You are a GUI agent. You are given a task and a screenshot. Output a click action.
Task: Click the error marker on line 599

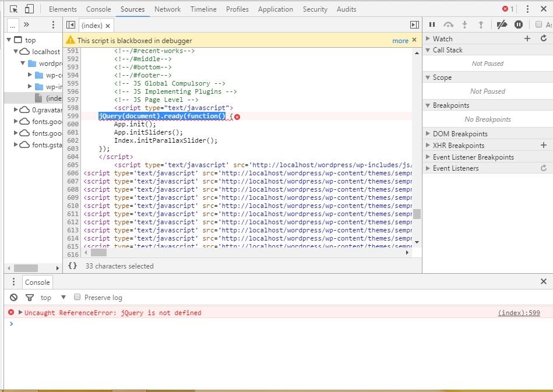coord(237,116)
